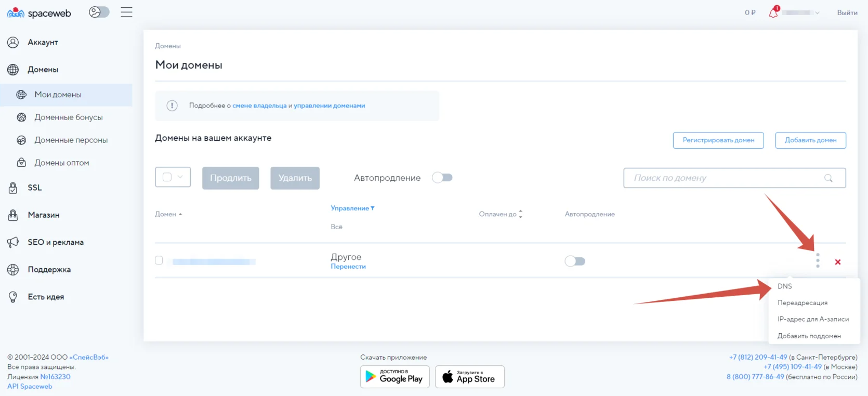Click the red X delete domain icon
868x396 pixels.
(837, 262)
